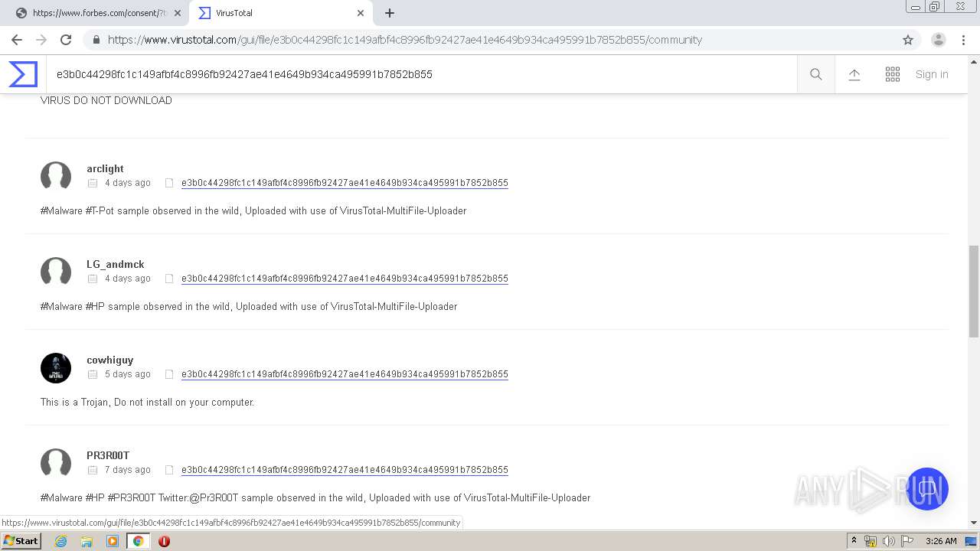Click the '#Malware #T-Pot sample' comment text
The image size is (980, 551).
click(253, 210)
